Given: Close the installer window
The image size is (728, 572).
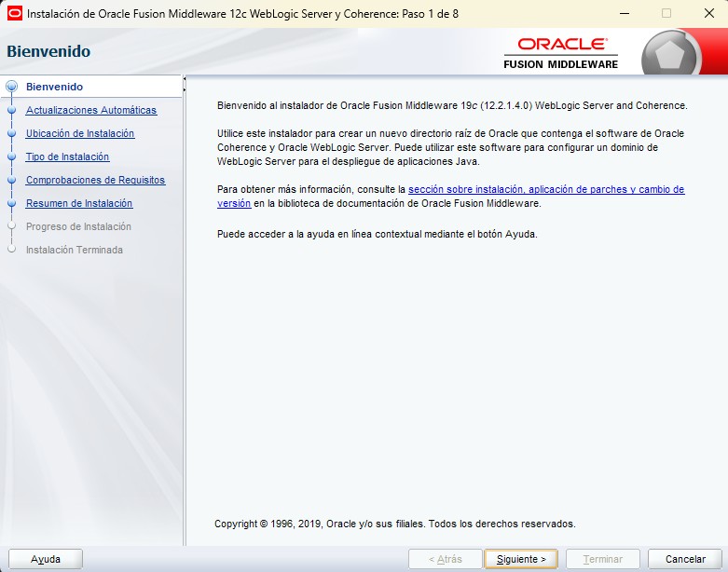Looking at the screenshot, I should (x=709, y=13).
